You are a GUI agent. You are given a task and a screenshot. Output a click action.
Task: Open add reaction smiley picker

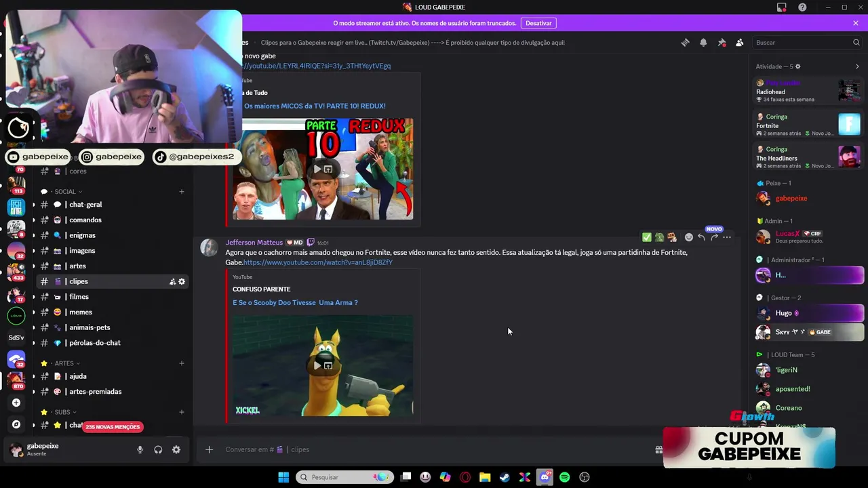pos(689,237)
